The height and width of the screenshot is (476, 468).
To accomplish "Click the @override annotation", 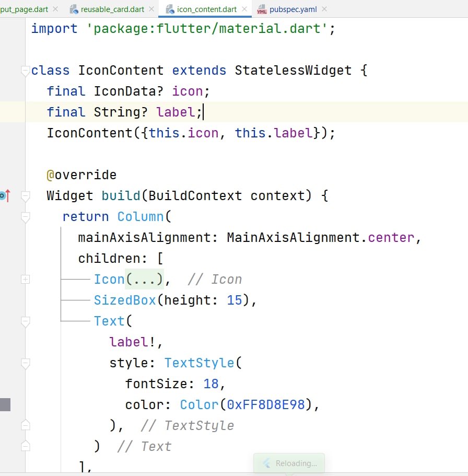I will [81, 175].
